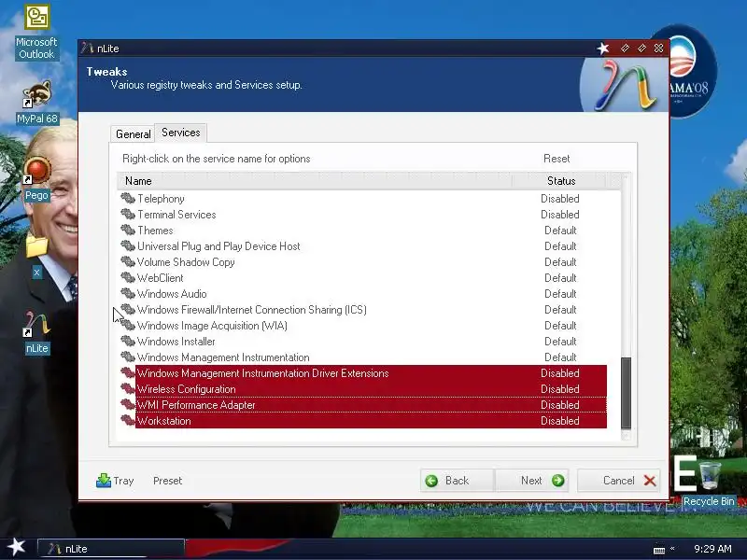Select the WMI Performance Adapter row
747x560 pixels.
point(363,404)
